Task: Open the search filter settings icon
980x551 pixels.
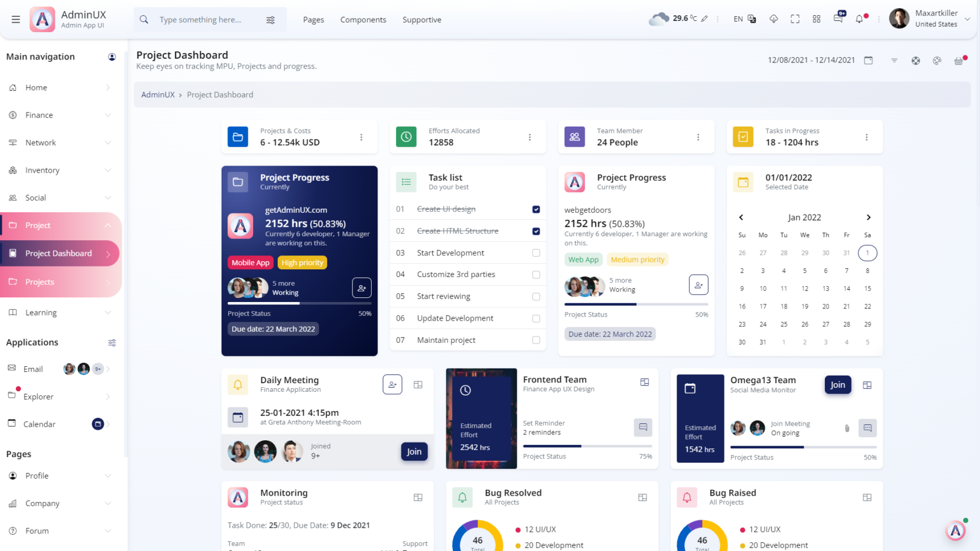Action: point(270,19)
